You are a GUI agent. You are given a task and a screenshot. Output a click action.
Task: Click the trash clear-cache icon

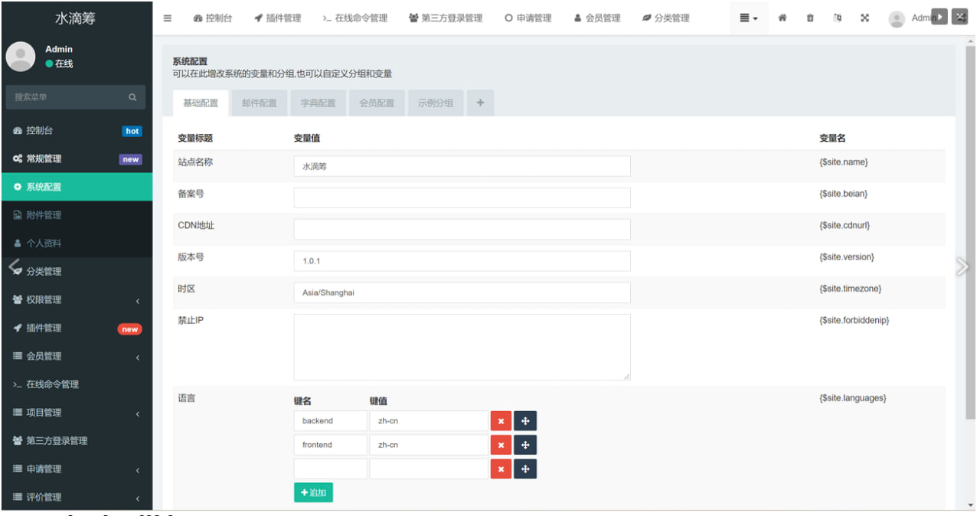810,18
